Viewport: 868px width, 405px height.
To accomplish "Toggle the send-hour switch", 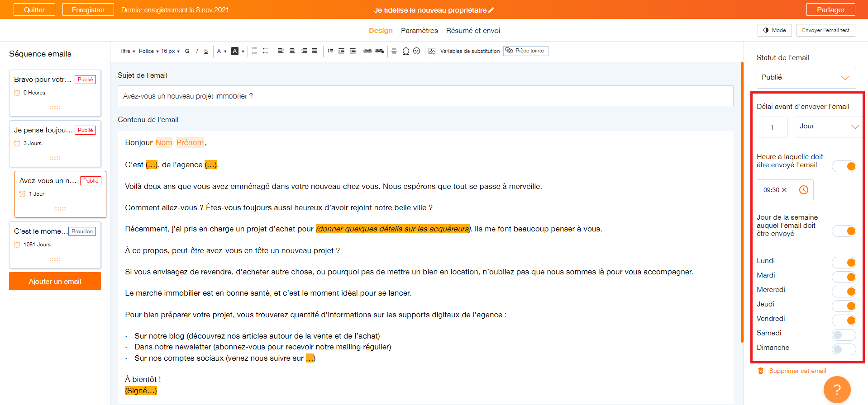I will [x=844, y=166].
